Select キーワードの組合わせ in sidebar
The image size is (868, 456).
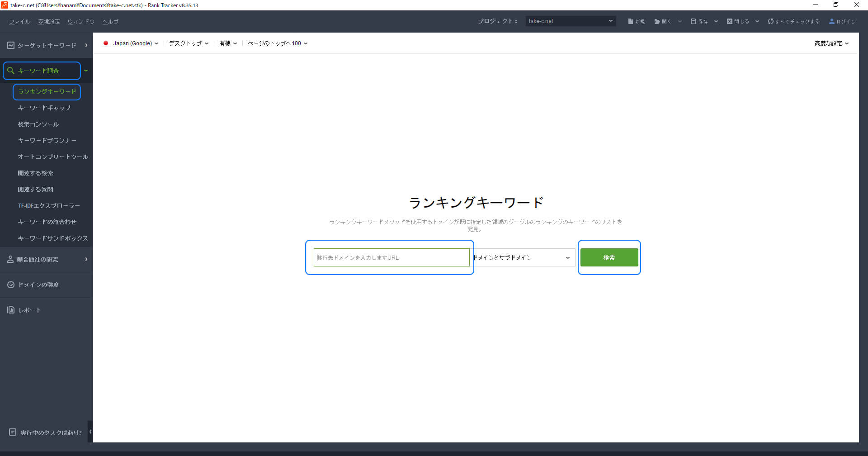pyautogui.click(x=47, y=222)
